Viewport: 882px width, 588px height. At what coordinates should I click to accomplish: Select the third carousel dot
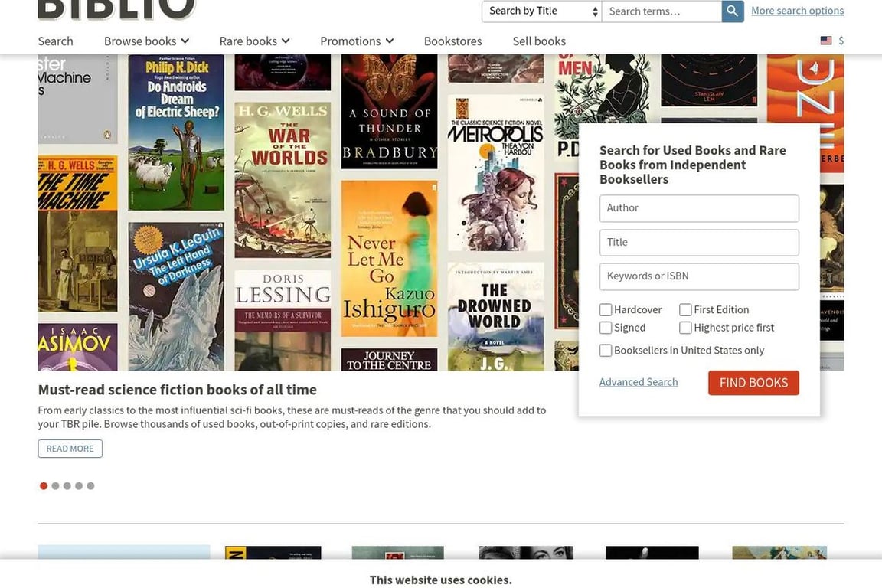67,485
